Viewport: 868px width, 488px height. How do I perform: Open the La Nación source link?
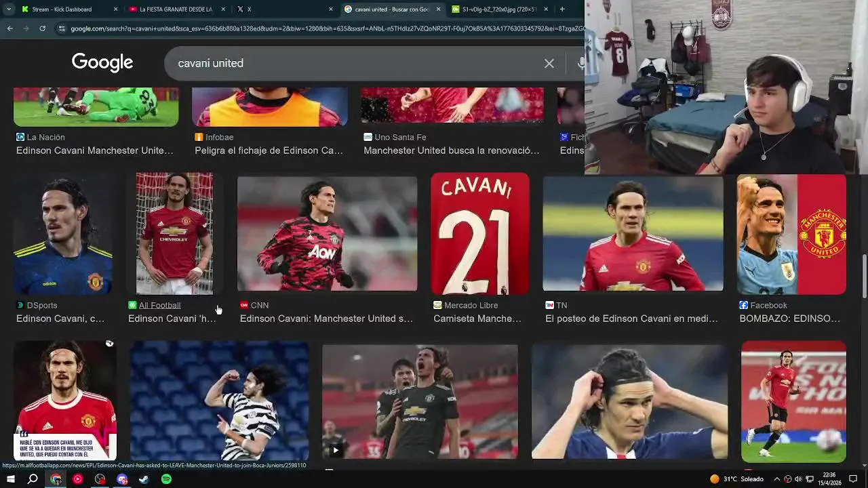click(x=45, y=137)
